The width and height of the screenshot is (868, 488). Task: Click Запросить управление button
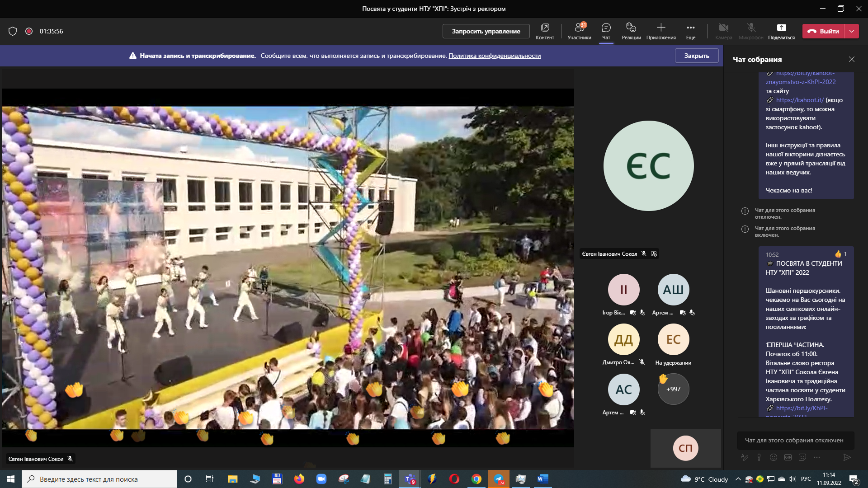[x=486, y=31]
